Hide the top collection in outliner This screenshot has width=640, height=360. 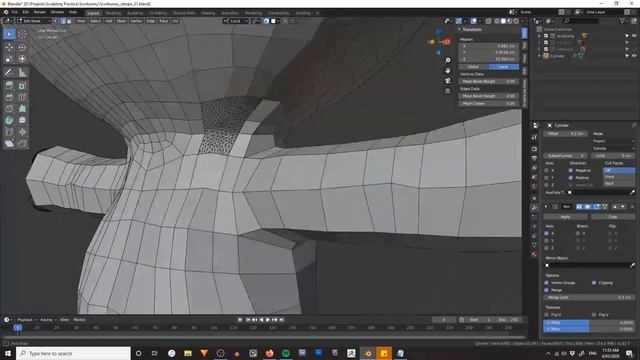pos(634,36)
